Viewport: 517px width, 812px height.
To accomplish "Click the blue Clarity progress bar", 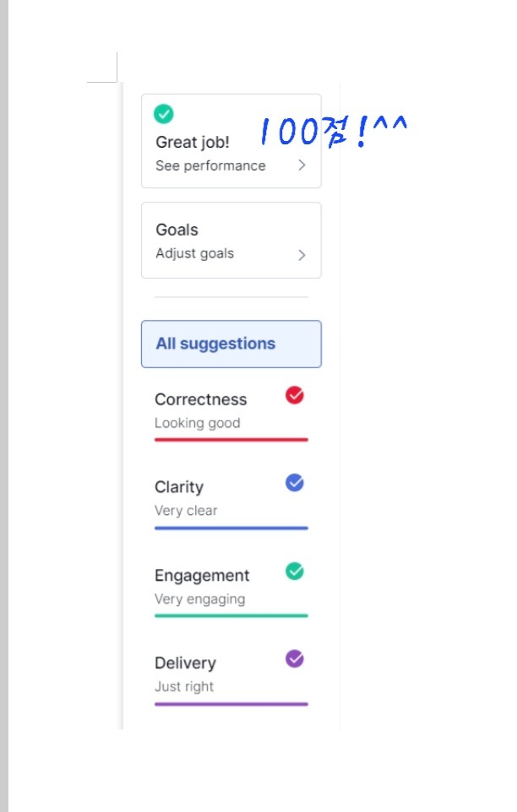I will (x=231, y=528).
